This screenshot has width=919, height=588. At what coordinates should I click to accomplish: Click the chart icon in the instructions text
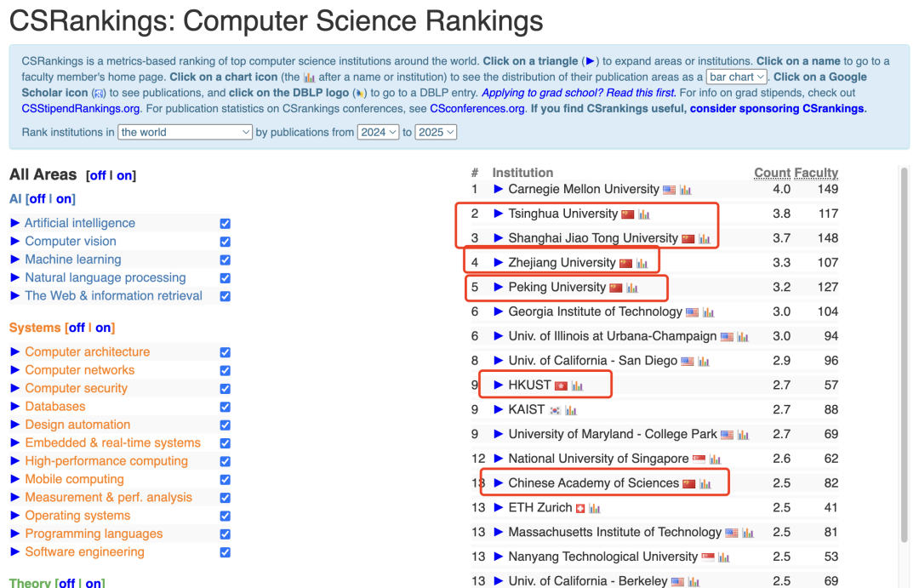click(309, 77)
